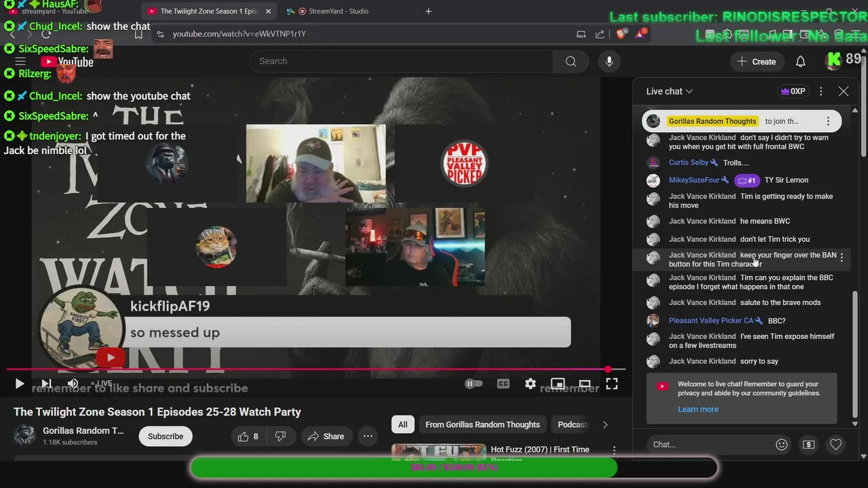Start voice search with the microphone icon
868x488 pixels.
tap(609, 61)
